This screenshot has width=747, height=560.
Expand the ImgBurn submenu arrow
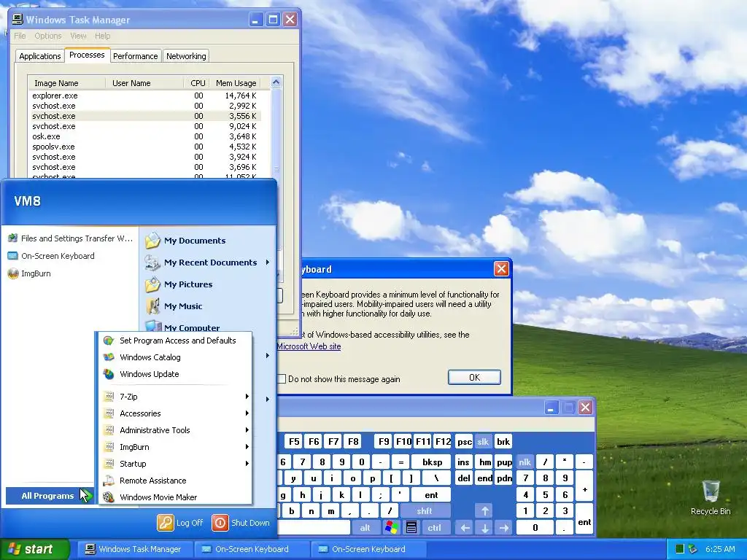(x=247, y=447)
